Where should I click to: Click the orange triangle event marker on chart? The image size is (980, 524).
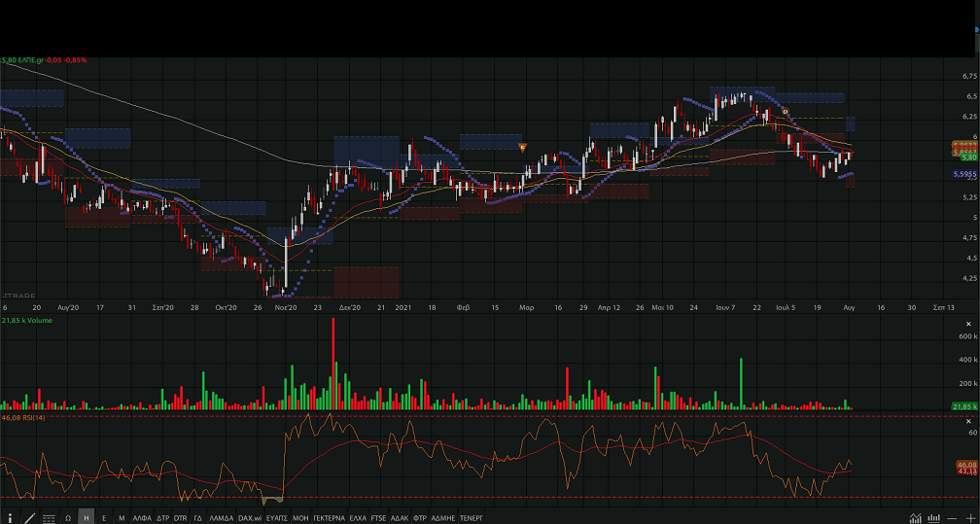tap(522, 148)
